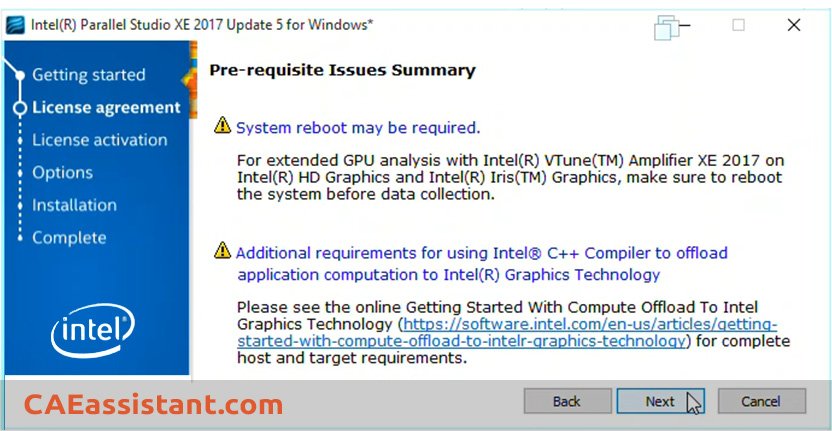Click the Intel Parallel Studio app icon in title bar
The width and height of the screenshot is (832, 431).
[x=15, y=25]
